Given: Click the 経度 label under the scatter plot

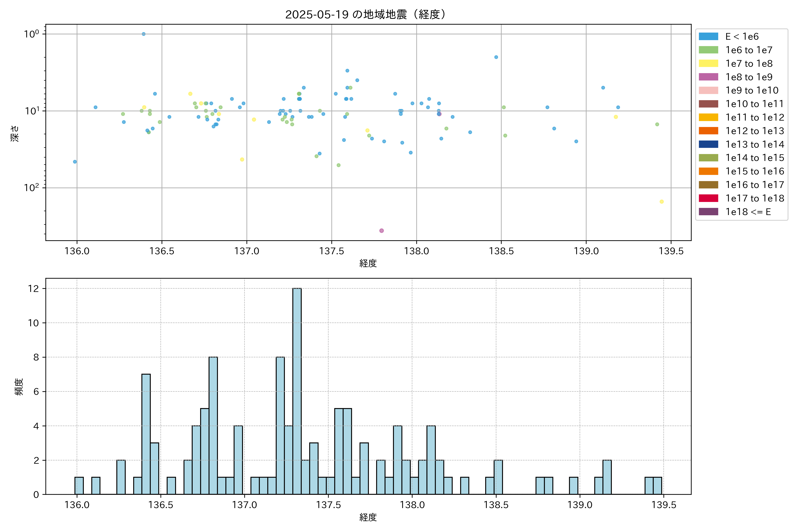Looking at the screenshot, I should pos(368,263).
